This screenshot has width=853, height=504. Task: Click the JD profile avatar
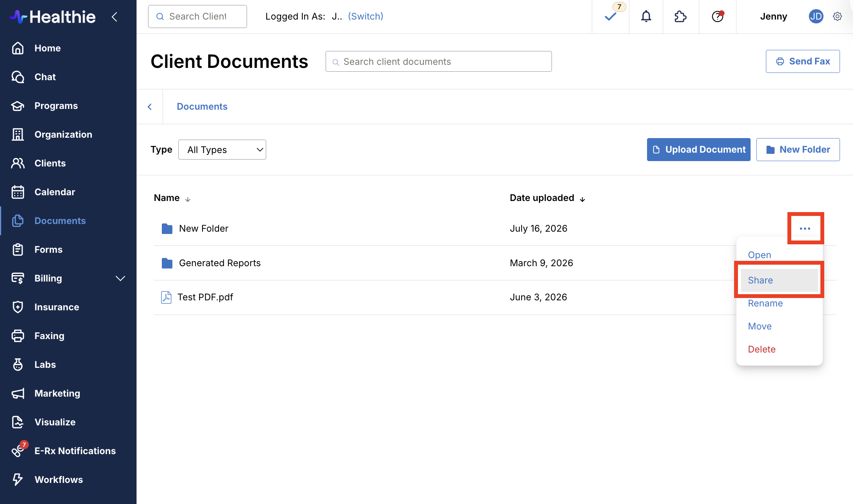(816, 16)
